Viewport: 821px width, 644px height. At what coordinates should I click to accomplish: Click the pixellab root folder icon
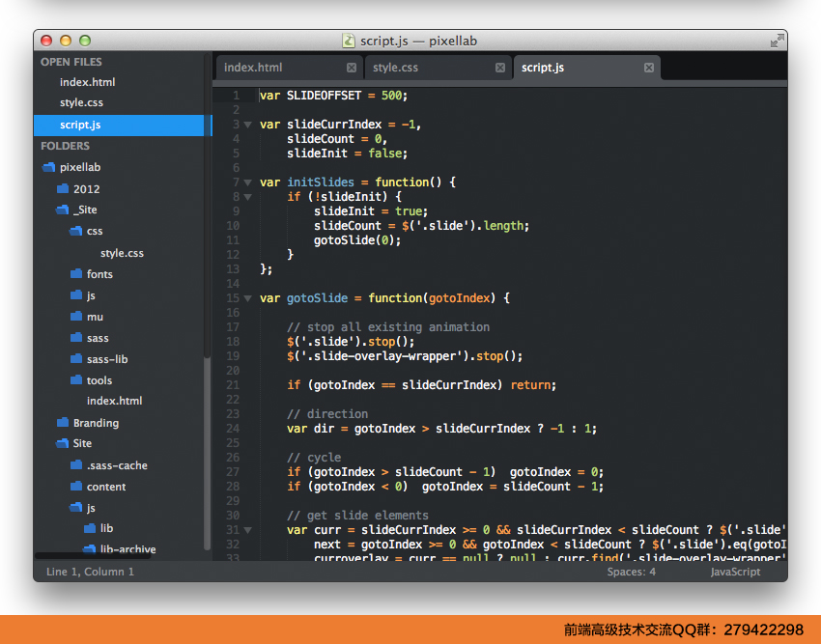click(x=48, y=167)
